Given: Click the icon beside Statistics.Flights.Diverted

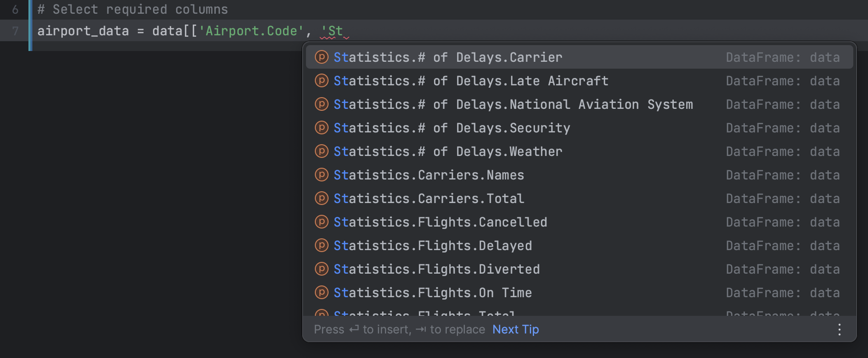Looking at the screenshot, I should click(321, 269).
